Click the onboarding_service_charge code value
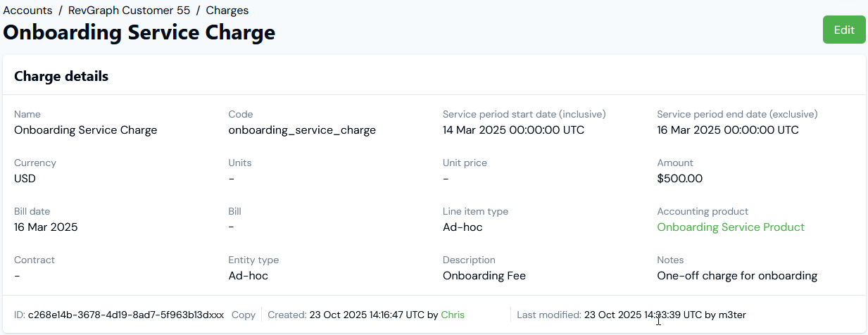The width and height of the screenshot is (868, 335). coord(302,130)
